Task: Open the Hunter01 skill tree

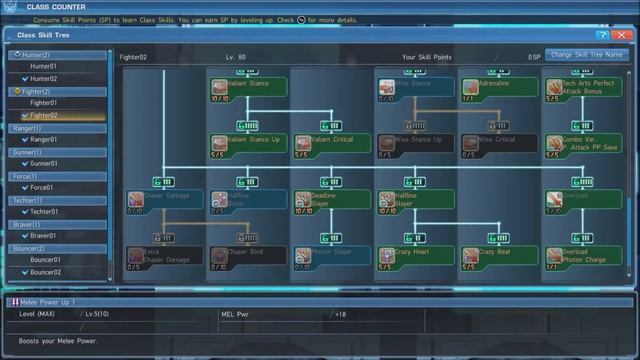Action: [x=43, y=66]
